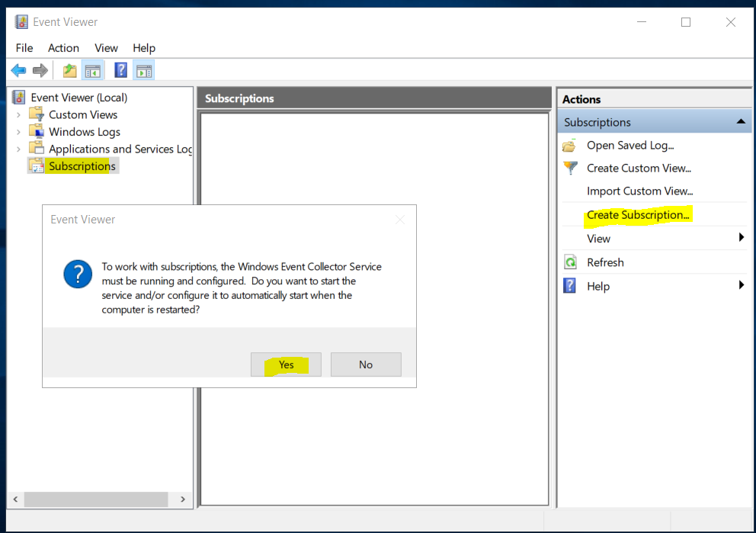
Task: Click the tree pane scrollbar right arrow
Action: tap(183, 499)
